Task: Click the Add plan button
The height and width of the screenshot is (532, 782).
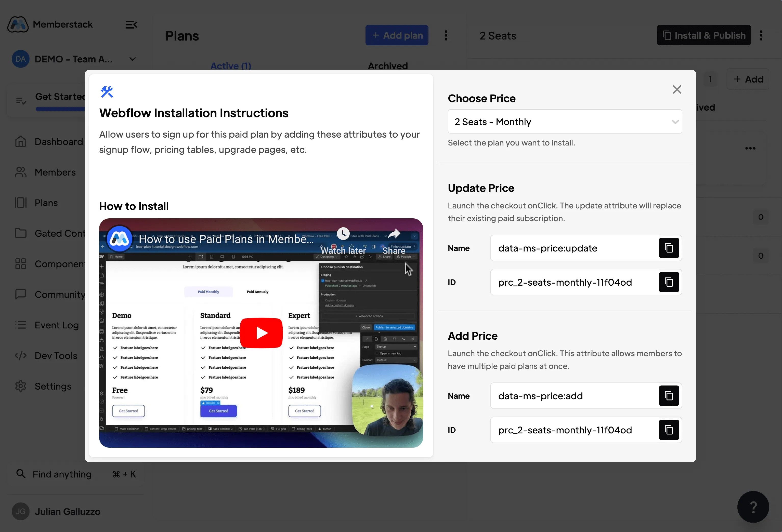Action: tap(397, 35)
